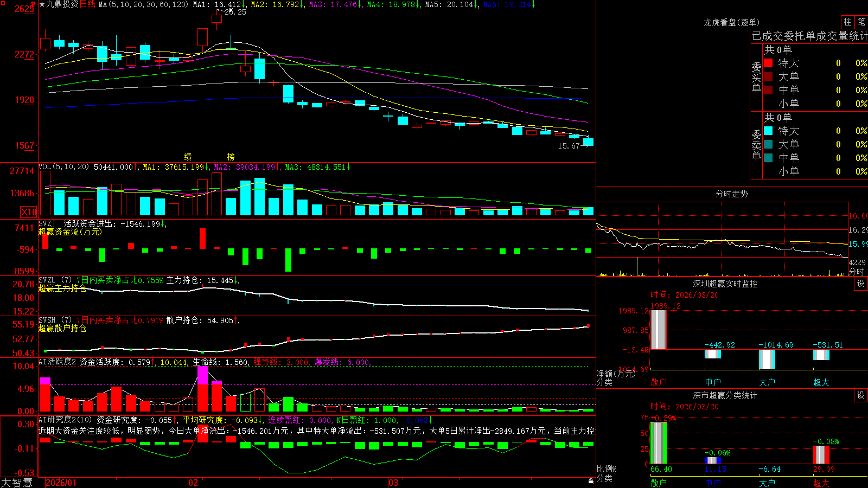
Task: Click the AI研究度2(10) indicator label
Action: [66, 420]
